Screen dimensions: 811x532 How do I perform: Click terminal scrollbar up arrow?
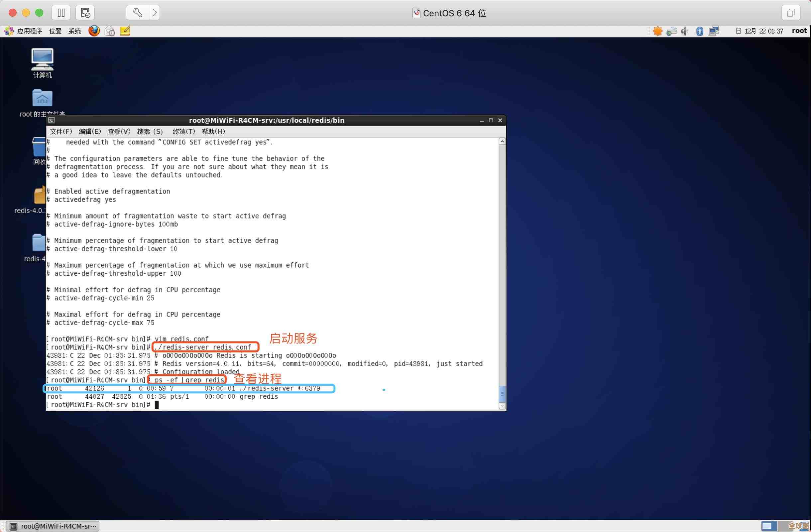502,141
